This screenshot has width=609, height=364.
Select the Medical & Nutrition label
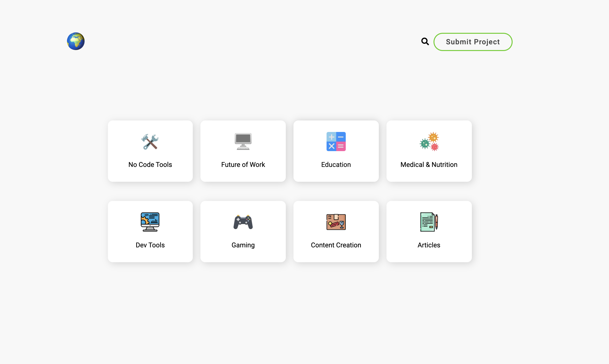429,165
